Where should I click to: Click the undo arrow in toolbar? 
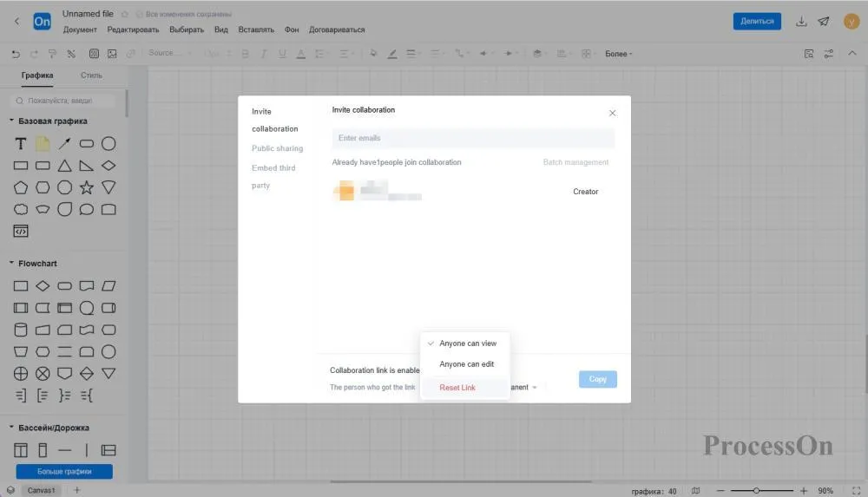click(16, 54)
